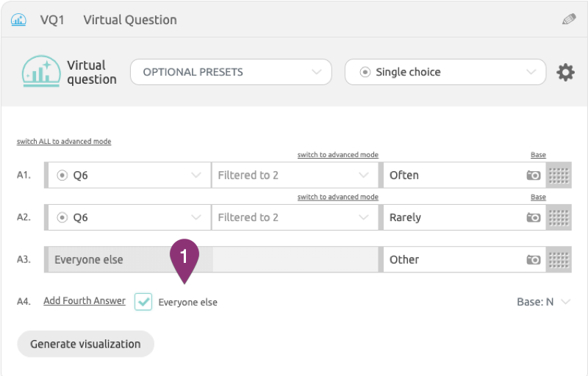Click the Base link above the Rarely row
This screenshot has height=376, width=588.
coord(538,197)
